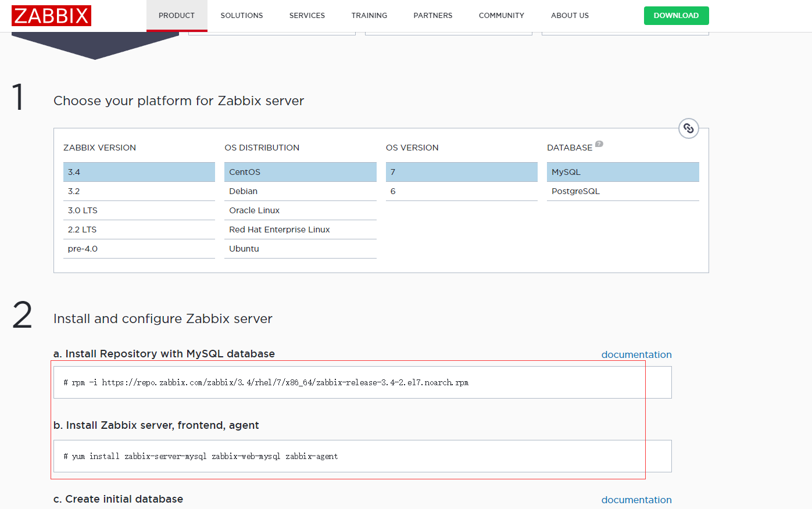Copy the platform permalink via the chain icon
The image size is (812, 509).
click(689, 128)
